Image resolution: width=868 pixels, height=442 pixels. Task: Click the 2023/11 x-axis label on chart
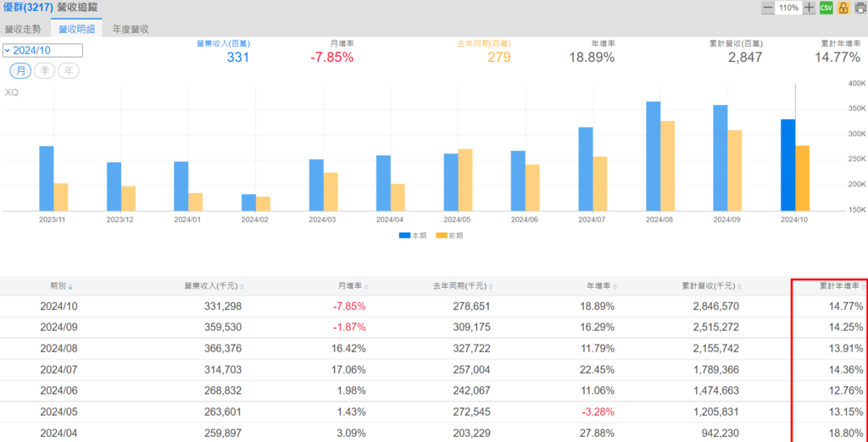pyautogui.click(x=53, y=219)
